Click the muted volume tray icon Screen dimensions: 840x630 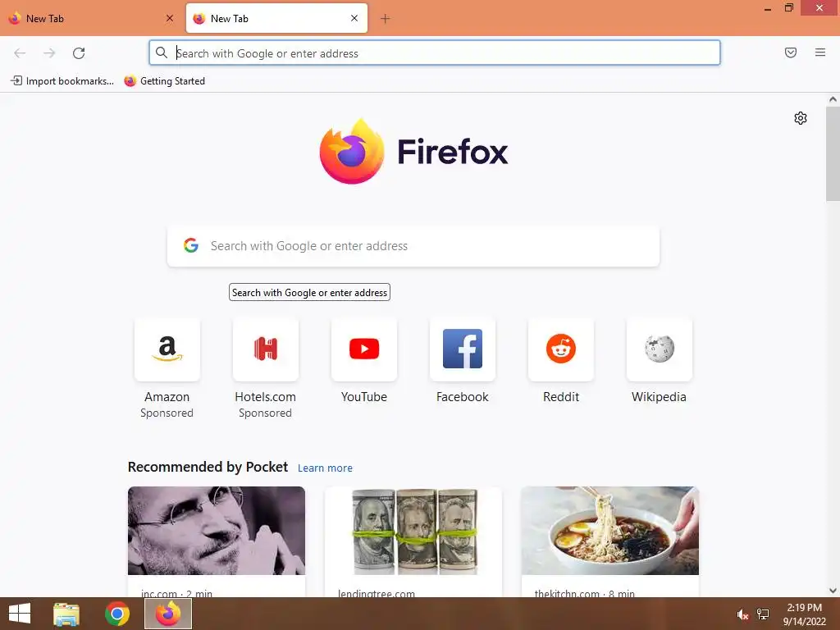tap(742, 614)
